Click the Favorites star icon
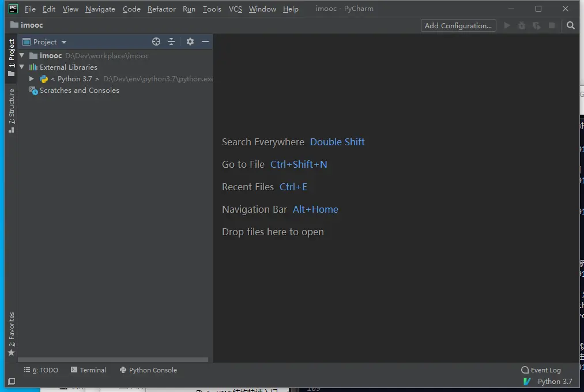Image resolution: width=584 pixels, height=392 pixels. pos(11,353)
